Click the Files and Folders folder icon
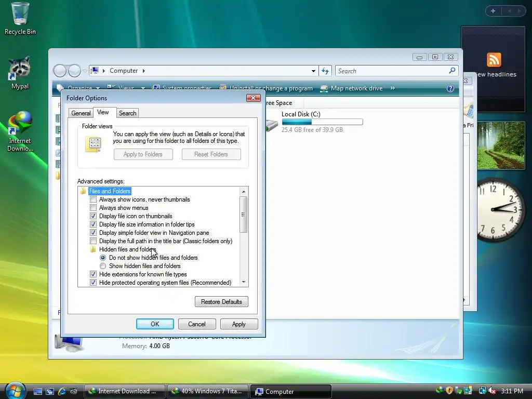 83,191
